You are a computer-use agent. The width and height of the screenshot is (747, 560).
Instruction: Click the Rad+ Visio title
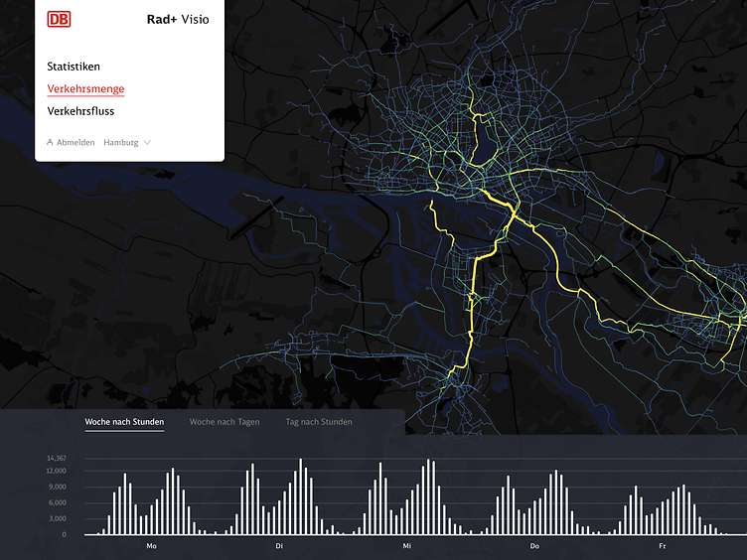tap(178, 20)
